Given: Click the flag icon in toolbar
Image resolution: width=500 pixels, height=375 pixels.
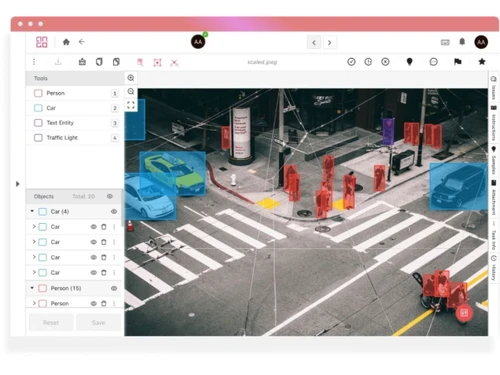Looking at the screenshot, I should tap(458, 62).
